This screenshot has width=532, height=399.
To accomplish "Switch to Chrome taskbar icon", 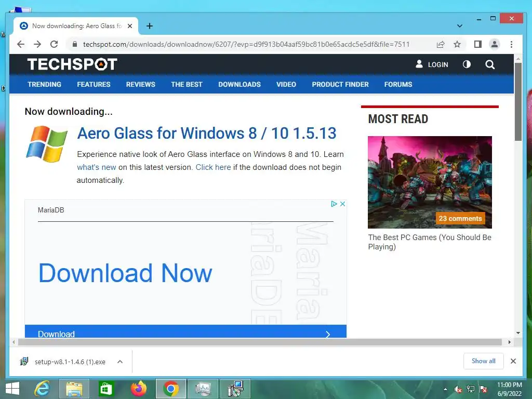I will click(170, 389).
